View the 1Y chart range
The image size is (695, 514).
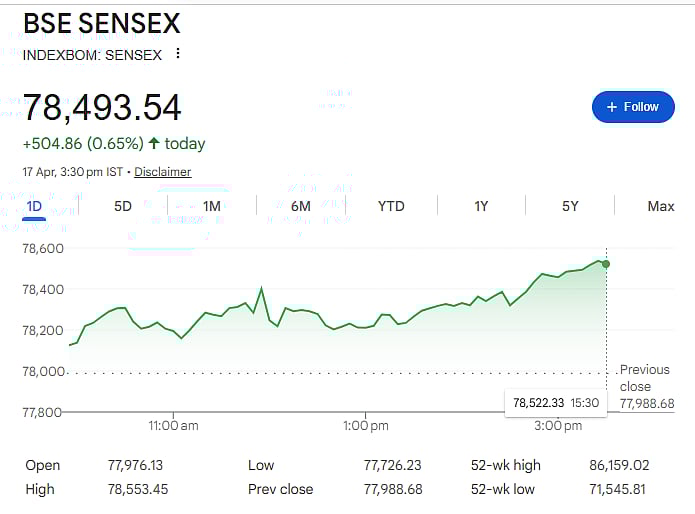481,206
